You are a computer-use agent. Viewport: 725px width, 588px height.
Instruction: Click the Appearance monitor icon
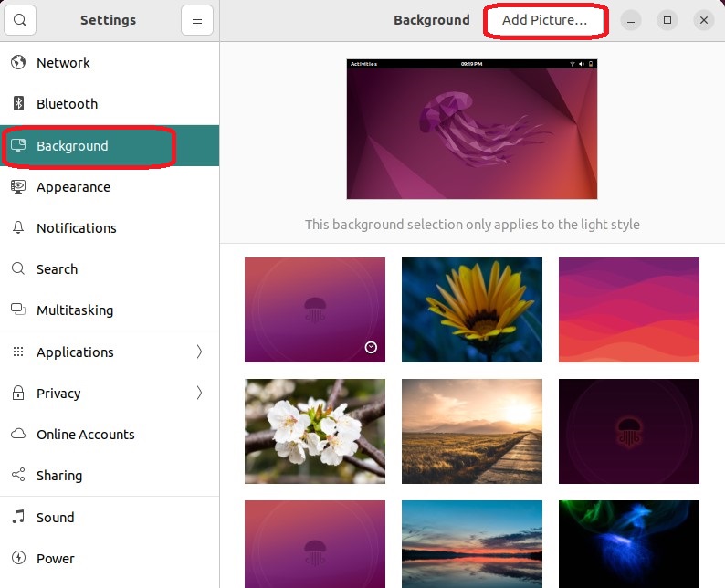(18, 187)
